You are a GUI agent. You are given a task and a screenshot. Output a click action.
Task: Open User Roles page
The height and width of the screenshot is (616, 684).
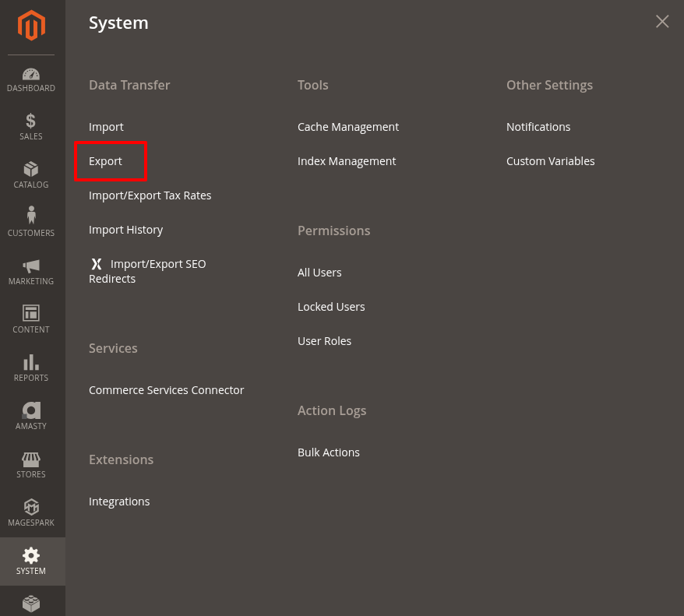click(x=324, y=341)
